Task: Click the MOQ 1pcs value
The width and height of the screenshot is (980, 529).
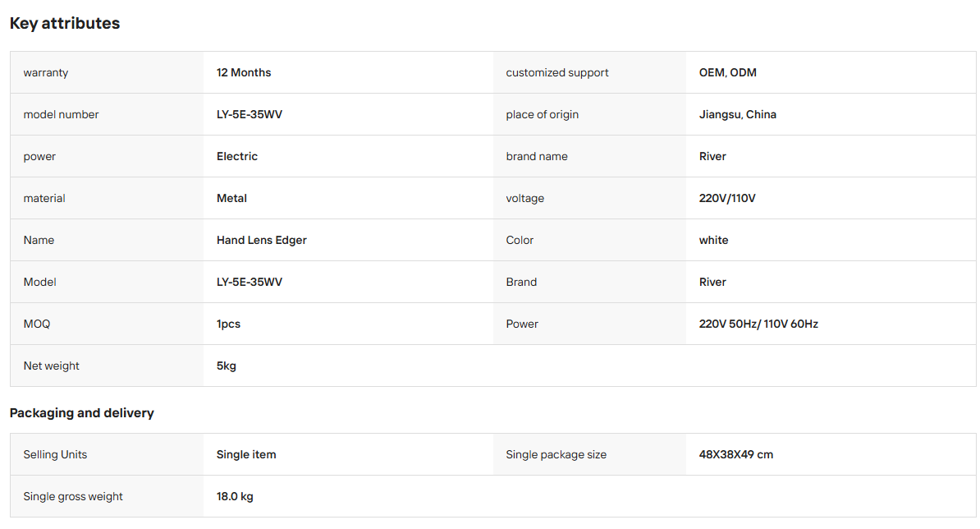Action: [x=228, y=324]
